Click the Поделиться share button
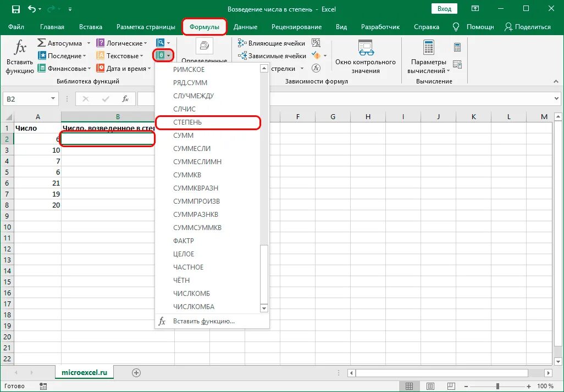Viewport: 564px width, 392px height. point(527,27)
